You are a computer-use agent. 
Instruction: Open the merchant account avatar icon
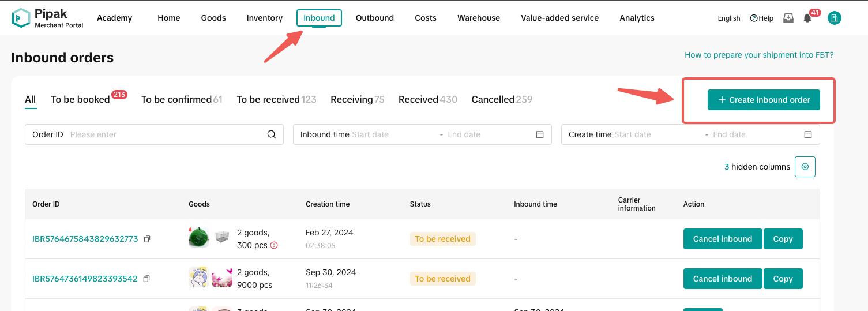point(834,18)
